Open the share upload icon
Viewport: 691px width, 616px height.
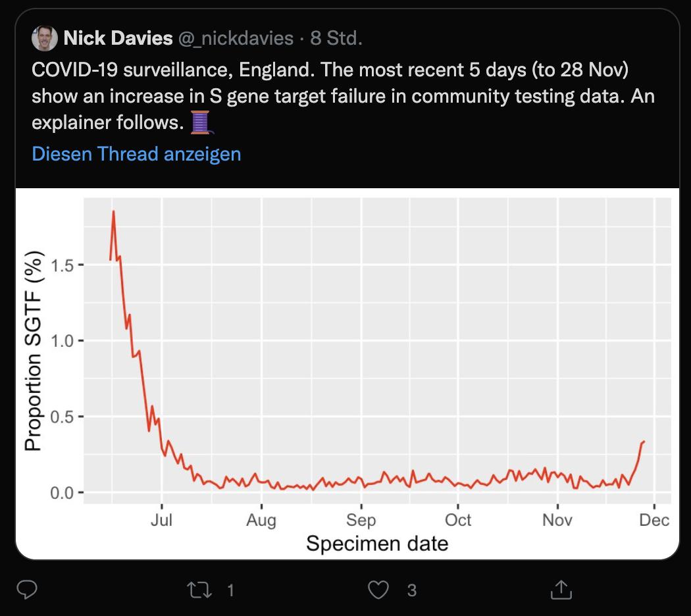click(561, 590)
